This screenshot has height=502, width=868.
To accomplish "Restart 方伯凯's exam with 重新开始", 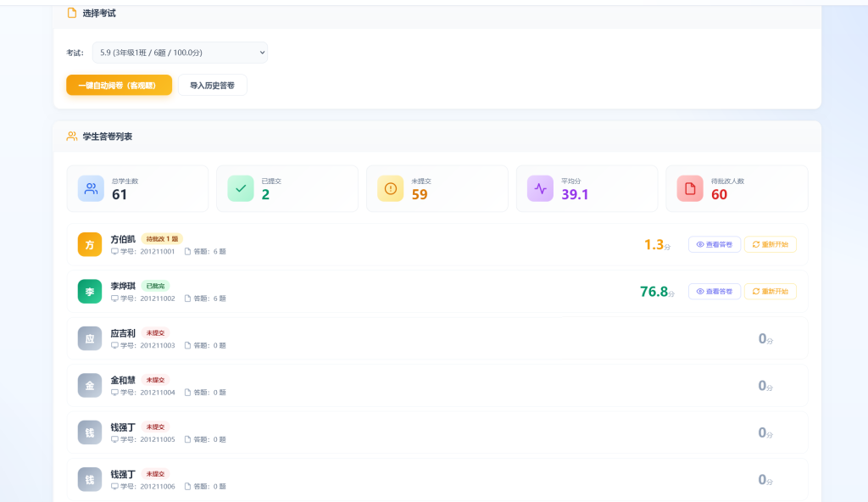I will [771, 244].
